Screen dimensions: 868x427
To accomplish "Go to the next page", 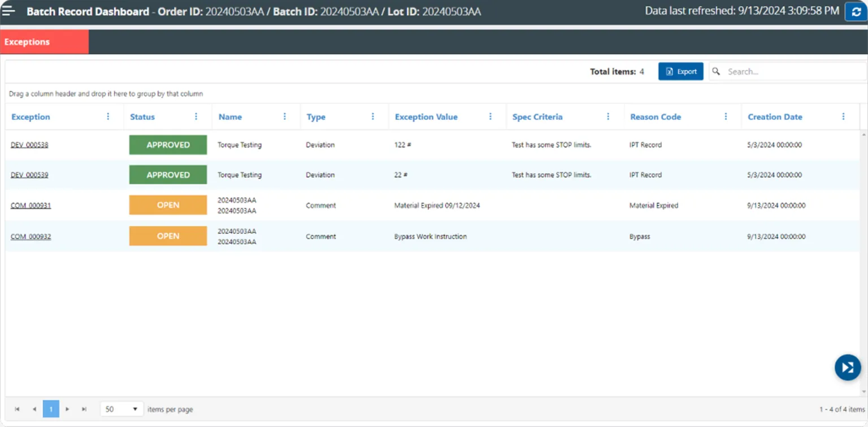I will click(67, 409).
